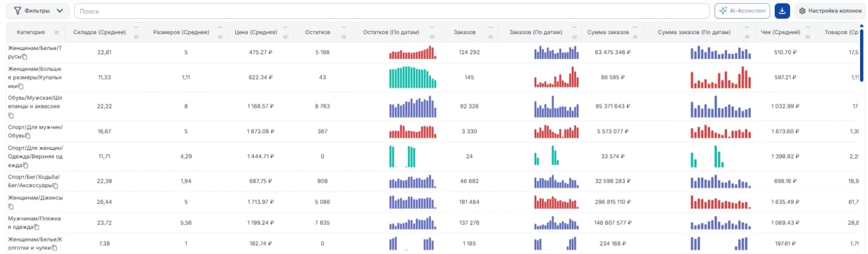This screenshot has height=254, width=868.
Task: Click the vertical blue table scrollbar
Action: 862,52
